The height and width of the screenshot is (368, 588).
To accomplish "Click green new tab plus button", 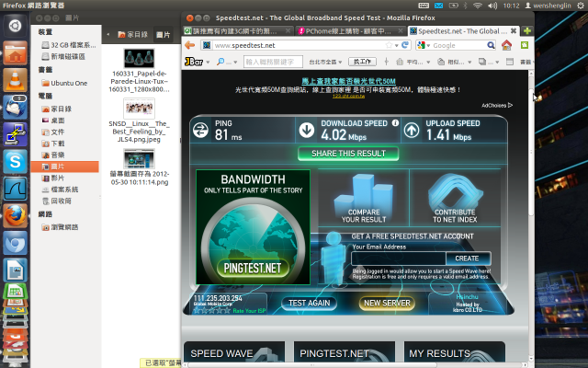I will (526, 30).
